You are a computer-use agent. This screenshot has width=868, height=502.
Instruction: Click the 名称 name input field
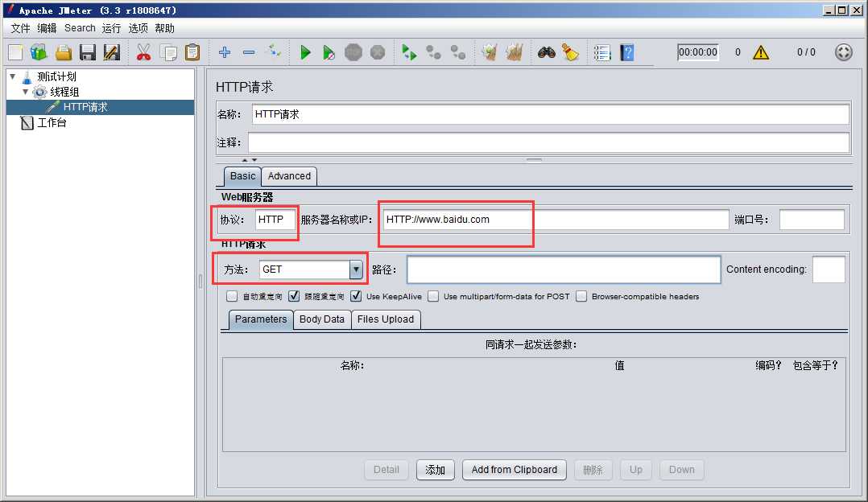click(550, 114)
